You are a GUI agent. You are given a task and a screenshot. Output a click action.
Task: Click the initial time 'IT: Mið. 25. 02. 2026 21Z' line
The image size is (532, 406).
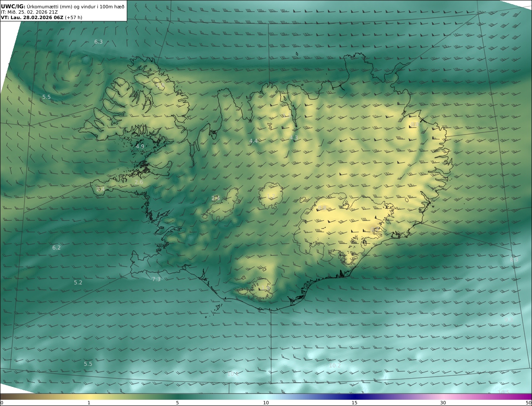point(29,12)
